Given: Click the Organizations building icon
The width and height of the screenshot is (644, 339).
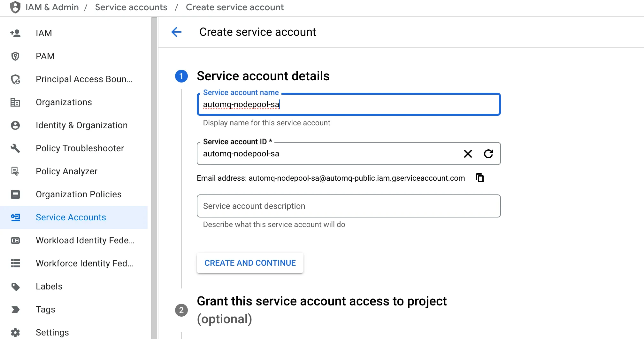Looking at the screenshot, I should click(x=15, y=102).
